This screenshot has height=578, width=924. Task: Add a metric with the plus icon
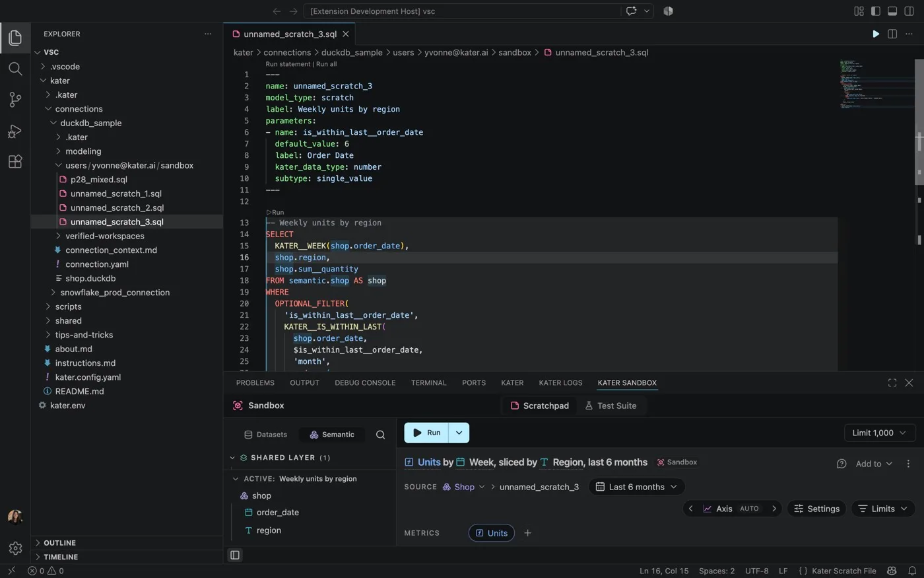click(x=527, y=533)
